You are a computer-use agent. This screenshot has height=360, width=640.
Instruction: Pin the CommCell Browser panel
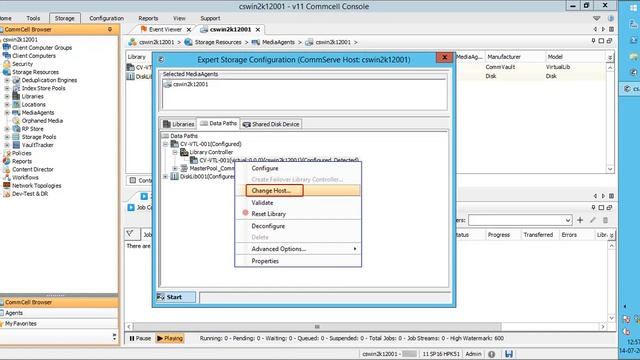[110, 29]
